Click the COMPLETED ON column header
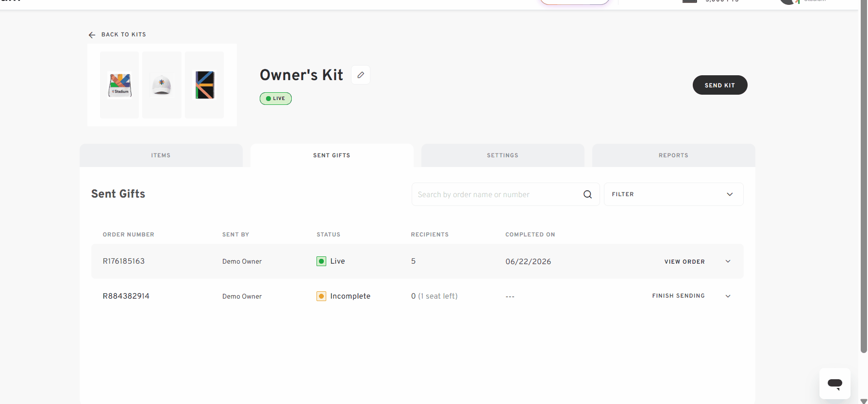Screen dimensions: 868x404 530,235
